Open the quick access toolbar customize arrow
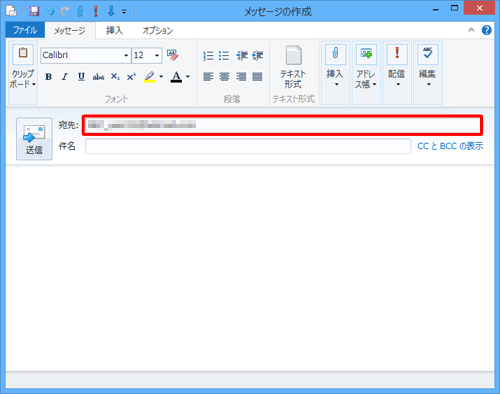The width and height of the screenshot is (500, 394). click(x=124, y=12)
